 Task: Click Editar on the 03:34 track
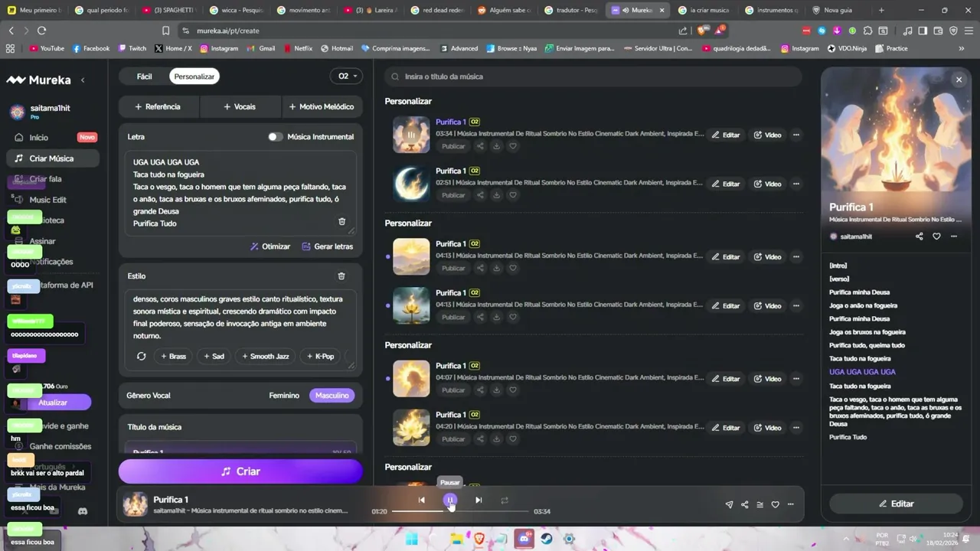(726, 135)
